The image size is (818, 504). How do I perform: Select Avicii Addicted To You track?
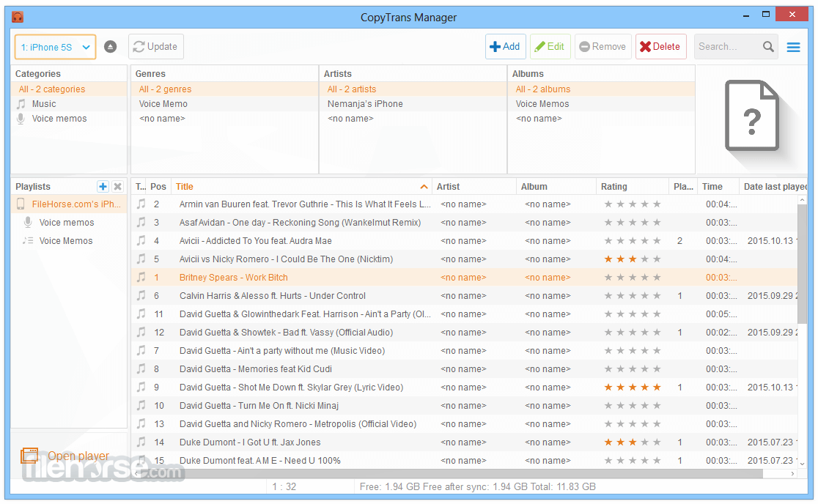[x=464, y=241]
